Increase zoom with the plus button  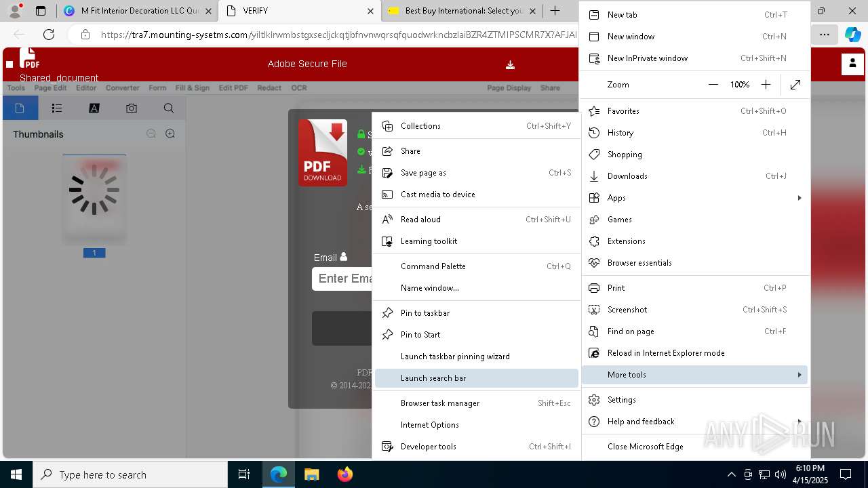click(x=766, y=85)
